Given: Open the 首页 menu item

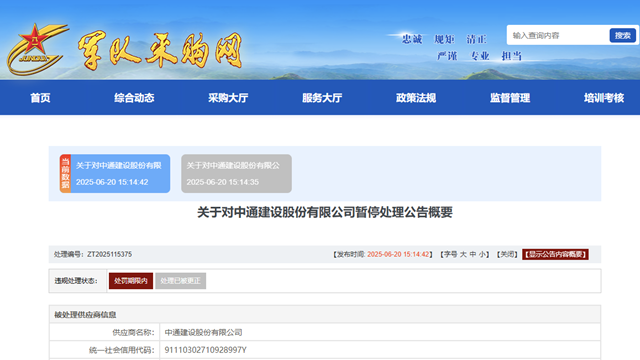Looking at the screenshot, I should pyautogui.click(x=40, y=98).
